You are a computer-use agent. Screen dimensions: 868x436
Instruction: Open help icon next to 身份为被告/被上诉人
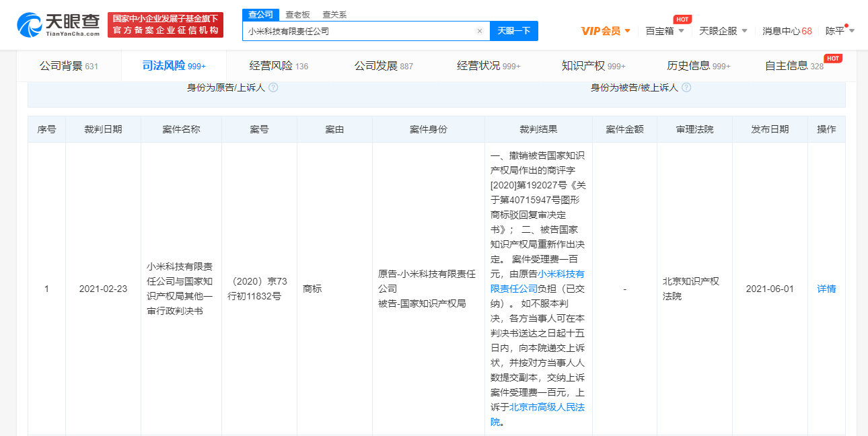(x=686, y=87)
